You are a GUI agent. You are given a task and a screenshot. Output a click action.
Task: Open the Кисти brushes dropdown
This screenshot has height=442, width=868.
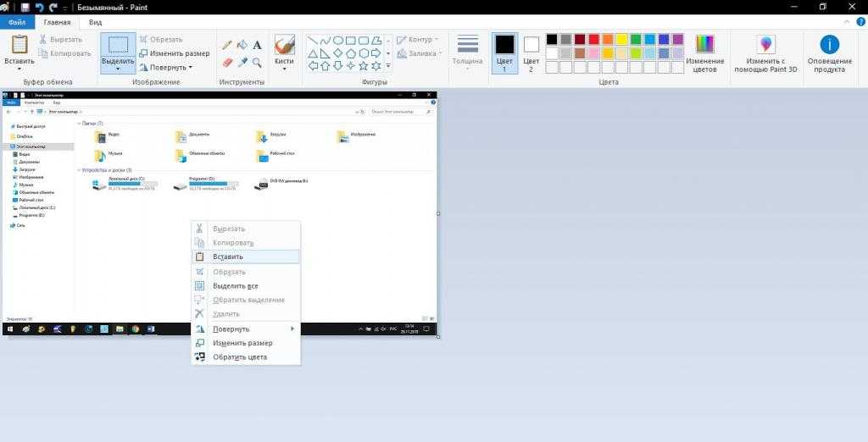pyautogui.click(x=284, y=68)
